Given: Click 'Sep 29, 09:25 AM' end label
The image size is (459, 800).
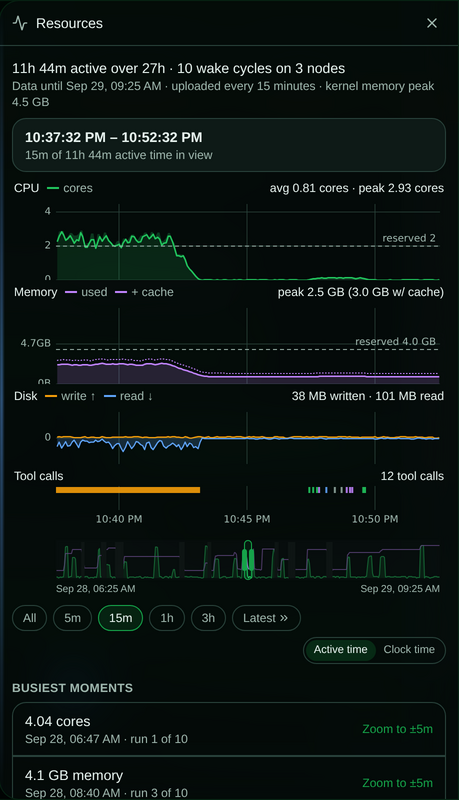Looking at the screenshot, I should pos(400,589).
